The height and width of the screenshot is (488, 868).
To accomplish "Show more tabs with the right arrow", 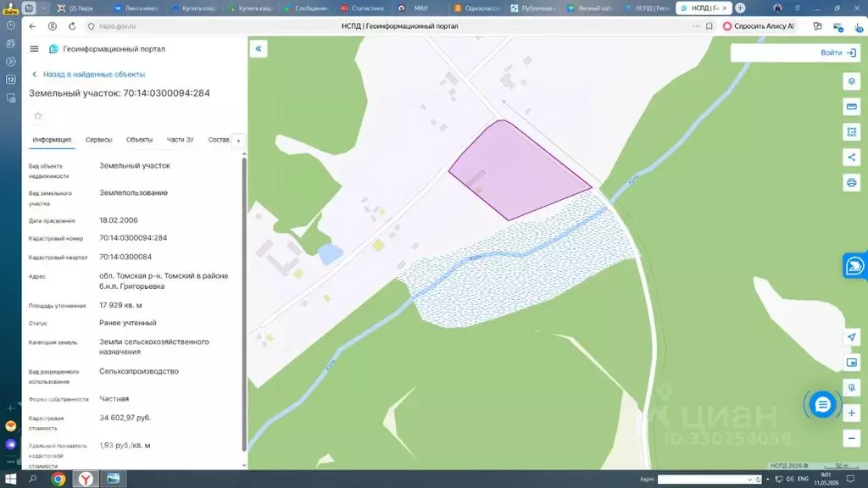I will click(x=238, y=141).
